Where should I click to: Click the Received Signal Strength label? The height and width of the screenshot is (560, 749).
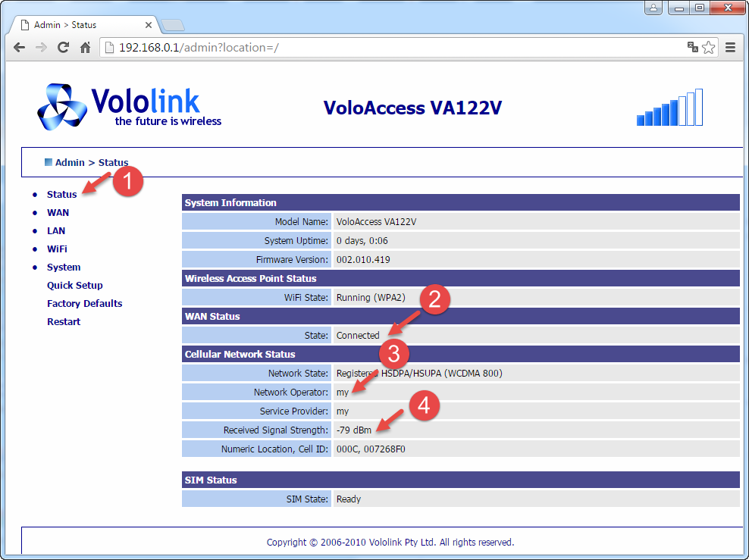276,430
